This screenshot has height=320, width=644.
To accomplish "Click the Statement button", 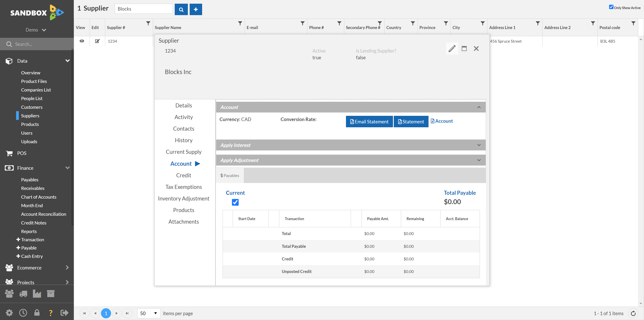I will (411, 122).
